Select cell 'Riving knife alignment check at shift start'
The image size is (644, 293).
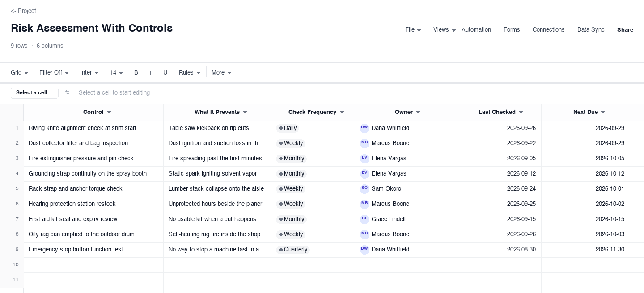tap(93, 128)
